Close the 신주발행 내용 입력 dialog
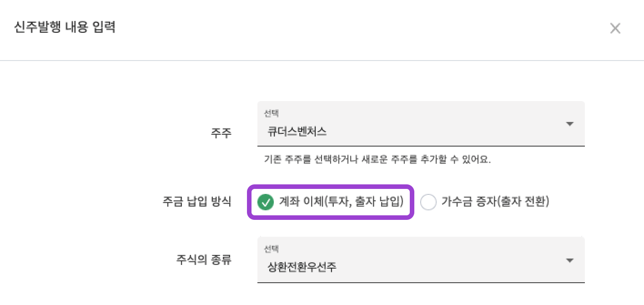The width and height of the screenshot is (644, 305). coord(615,29)
